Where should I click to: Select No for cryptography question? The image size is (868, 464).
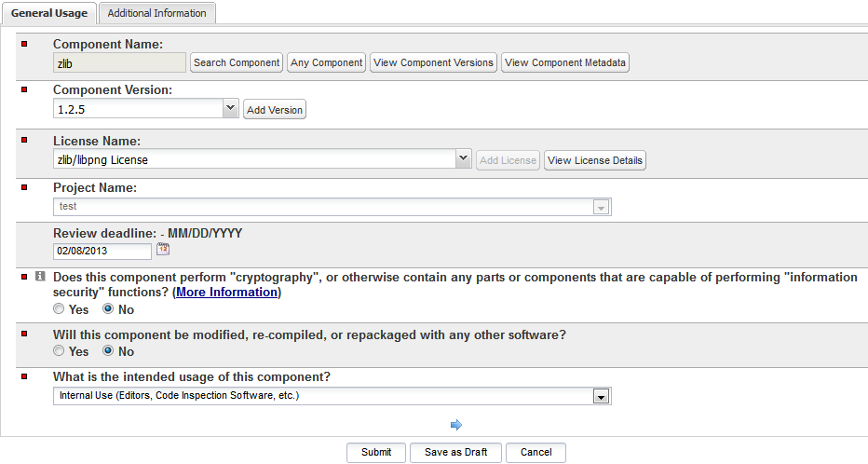(108, 309)
